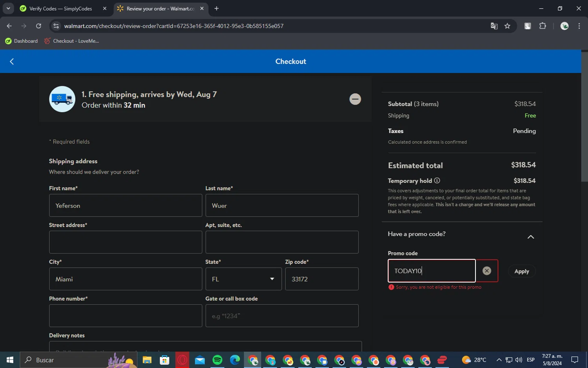Image resolution: width=588 pixels, height=368 pixels.
Task: Edit the Last name field
Action: [282, 205]
